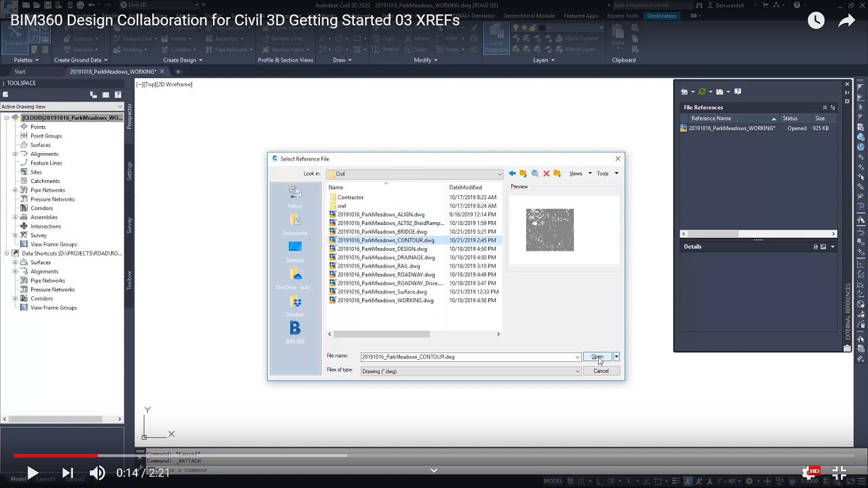Open YouTube settings gear with HD badge

click(x=810, y=473)
